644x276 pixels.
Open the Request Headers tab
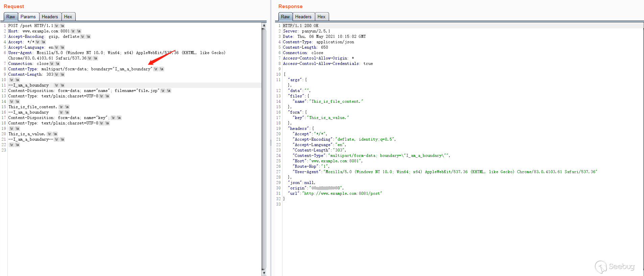(50, 17)
